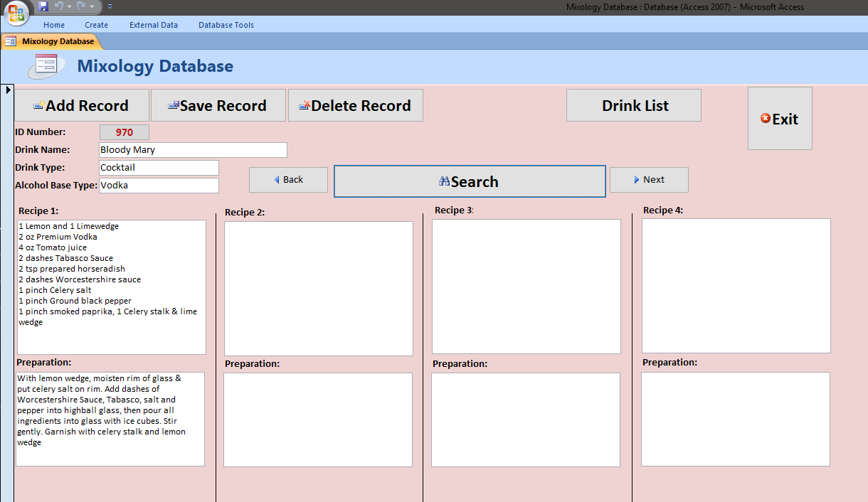Screen dimensions: 868x502
Task: Expand the Redo history dropdown arrow
Action: click(92, 6)
